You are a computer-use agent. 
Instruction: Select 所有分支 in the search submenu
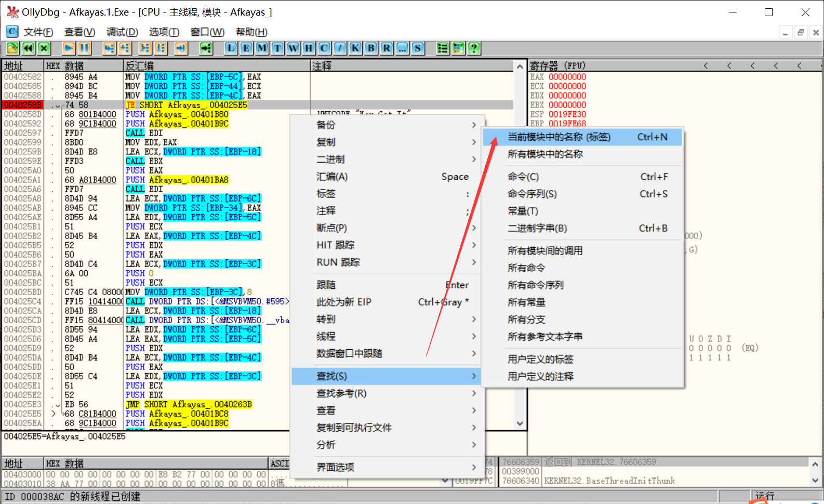(x=582, y=320)
